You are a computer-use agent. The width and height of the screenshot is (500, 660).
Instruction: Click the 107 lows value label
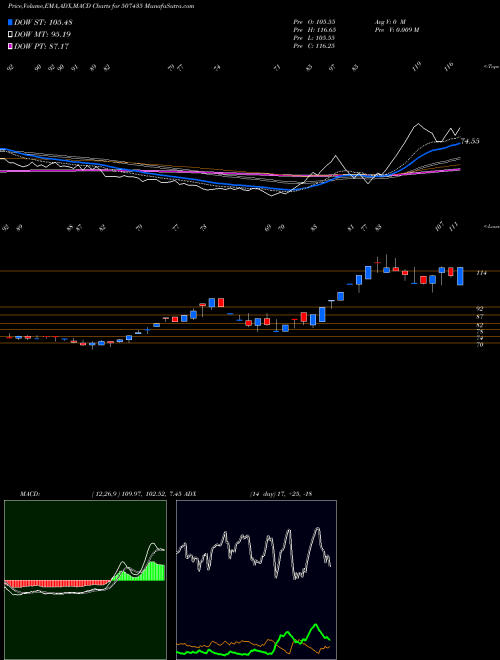(x=439, y=227)
